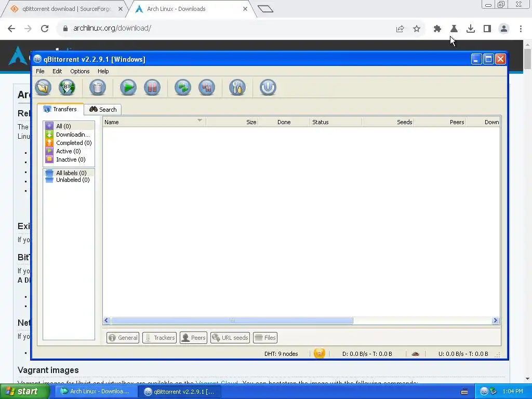
Task: Sort by Down speed column
Action: click(x=483, y=122)
